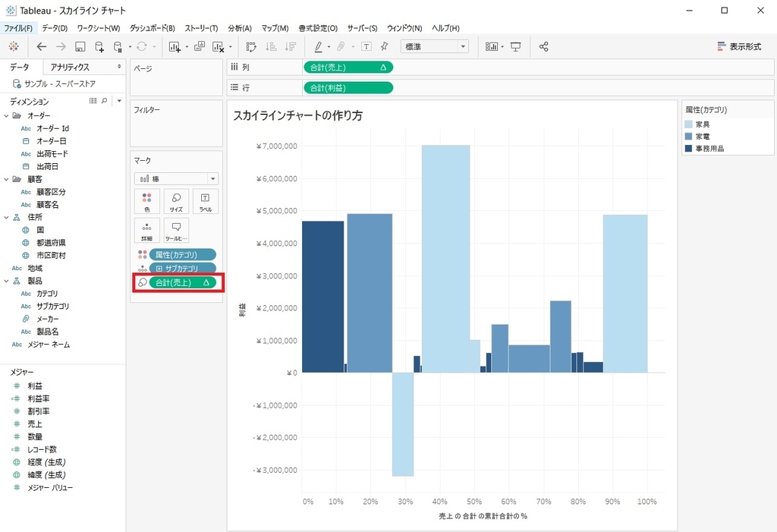Switch to the アナリティクス tab
The height and width of the screenshot is (532, 777).
coord(70,67)
